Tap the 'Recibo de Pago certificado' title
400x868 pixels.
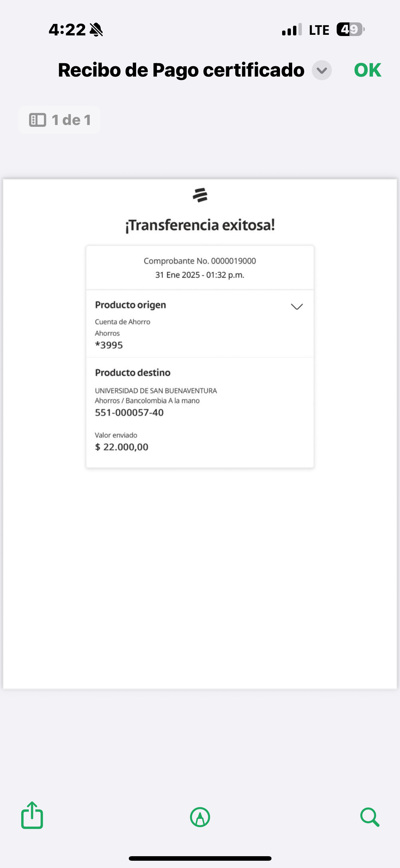click(x=181, y=71)
